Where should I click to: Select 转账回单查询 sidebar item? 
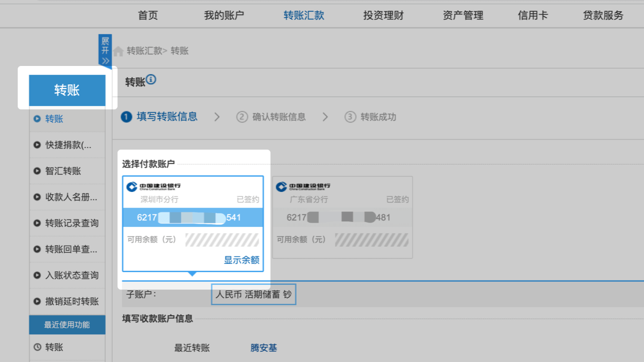tap(70, 249)
